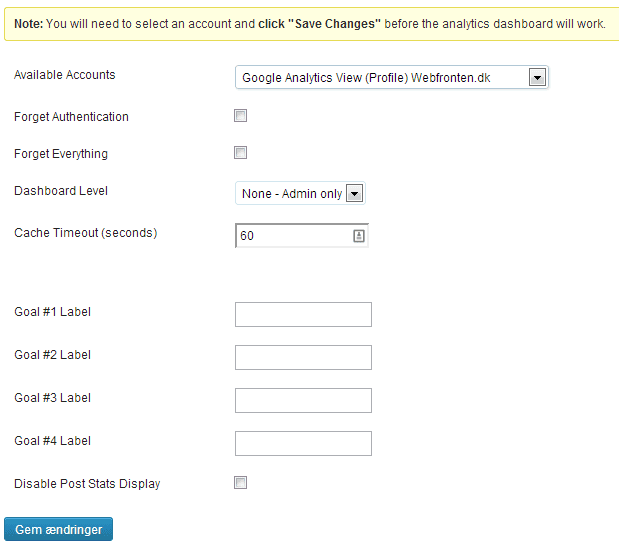The width and height of the screenshot is (619, 548).
Task: Focus the Goal #4 Label text field
Action: pos(303,443)
